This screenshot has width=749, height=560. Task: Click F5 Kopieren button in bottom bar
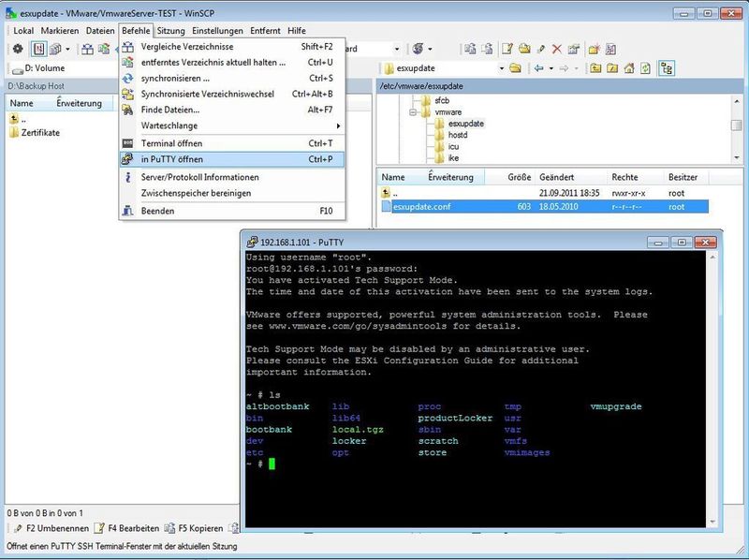point(194,528)
